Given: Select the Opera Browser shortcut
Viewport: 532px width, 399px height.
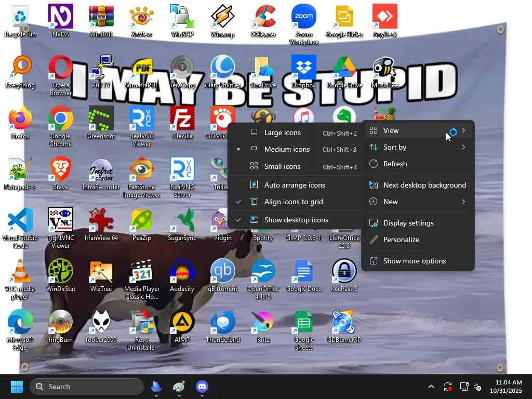Looking at the screenshot, I should click(60, 76).
